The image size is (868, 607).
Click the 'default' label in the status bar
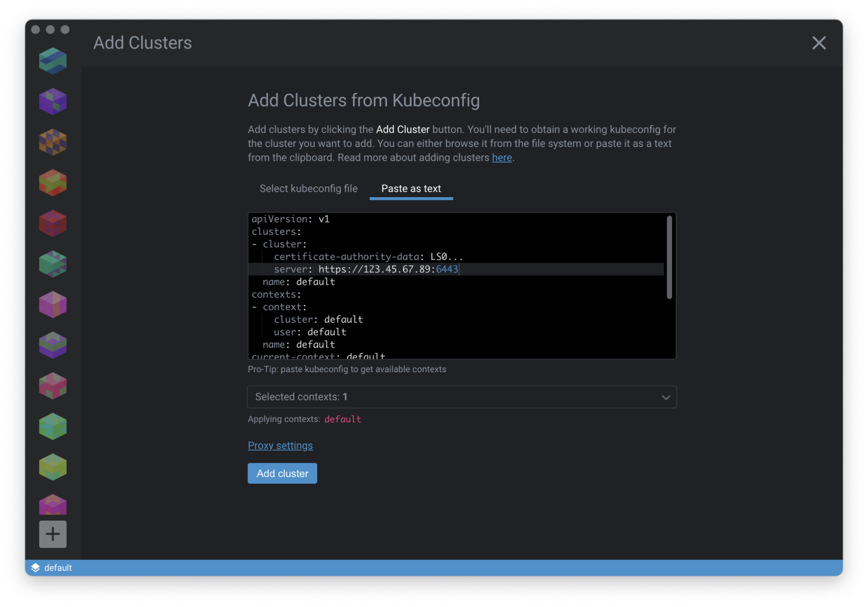point(58,567)
